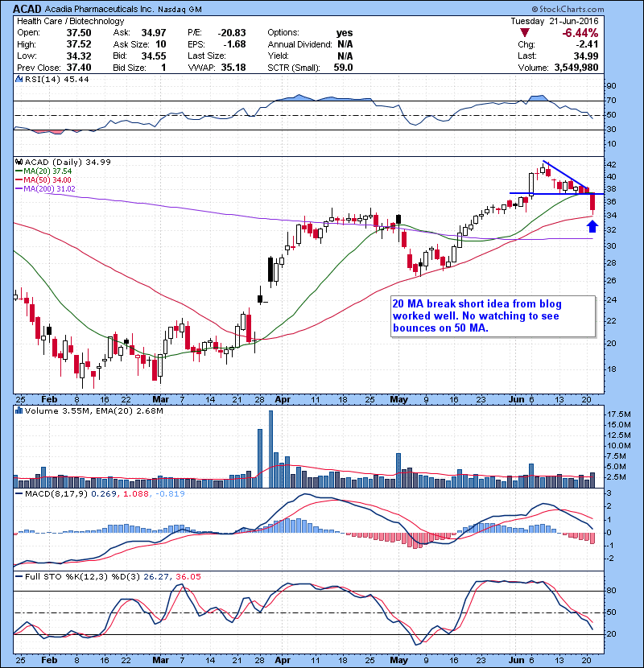Select the ACAD ticker symbol in header
Screen dimensions: 644x668
(x=27, y=9)
